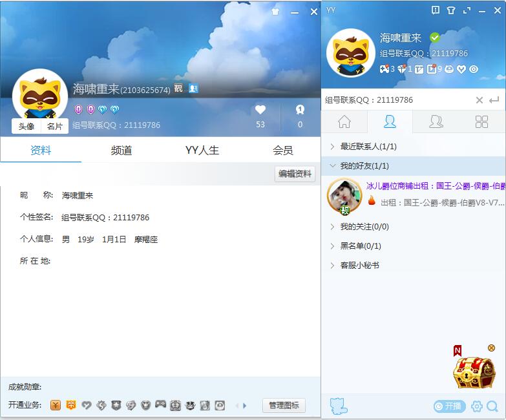The image size is (506, 420).
Task: Dismiss the treasure chest with its close icon
Action: [x=491, y=348]
